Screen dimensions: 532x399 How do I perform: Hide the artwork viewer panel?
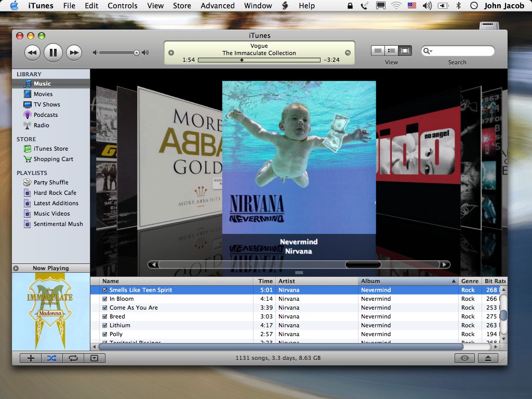click(x=95, y=358)
